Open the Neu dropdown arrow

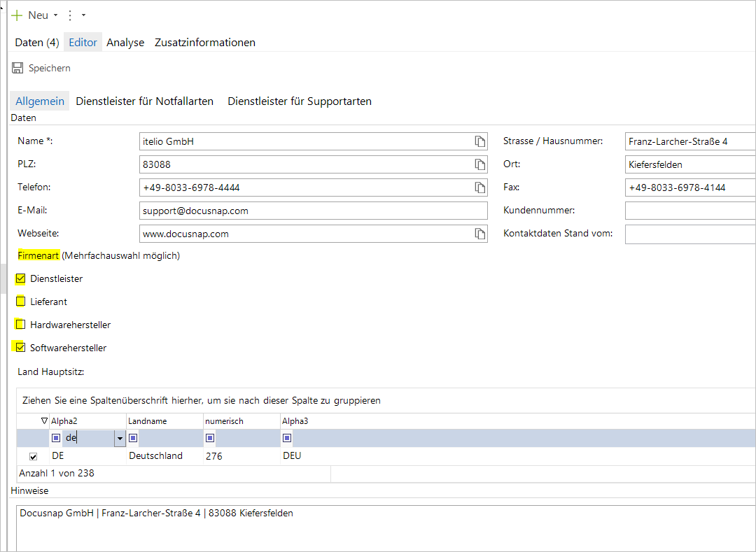(55, 15)
